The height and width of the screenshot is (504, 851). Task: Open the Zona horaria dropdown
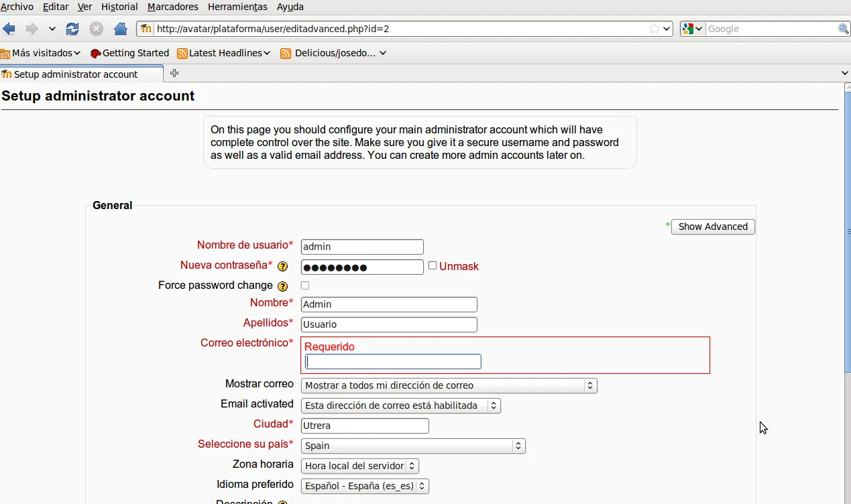click(360, 466)
